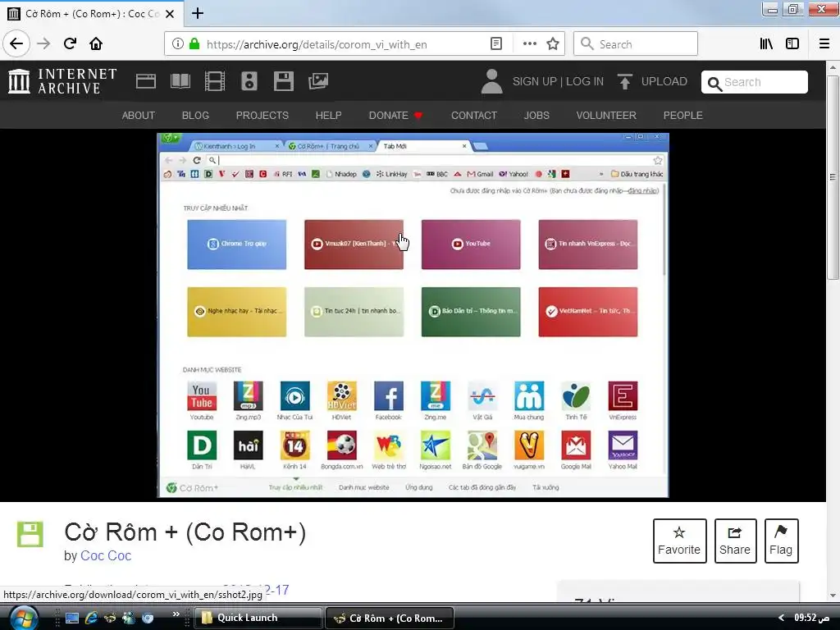840x630 pixels.
Task: Open the Audio speaker icon
Action: coord(249,81)
